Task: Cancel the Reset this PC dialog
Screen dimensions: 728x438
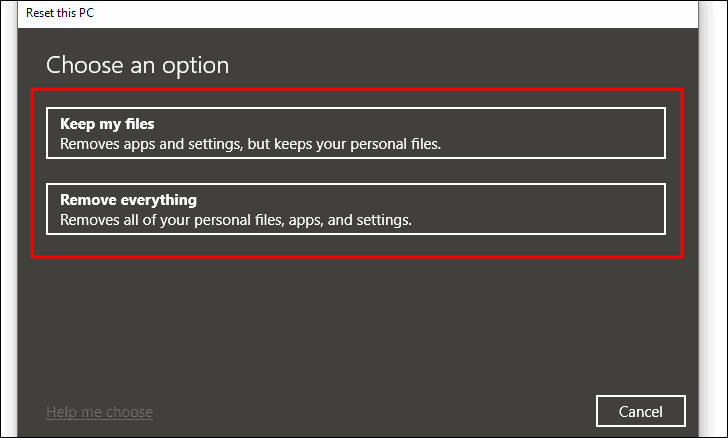Action: click(x=641, y=411)
